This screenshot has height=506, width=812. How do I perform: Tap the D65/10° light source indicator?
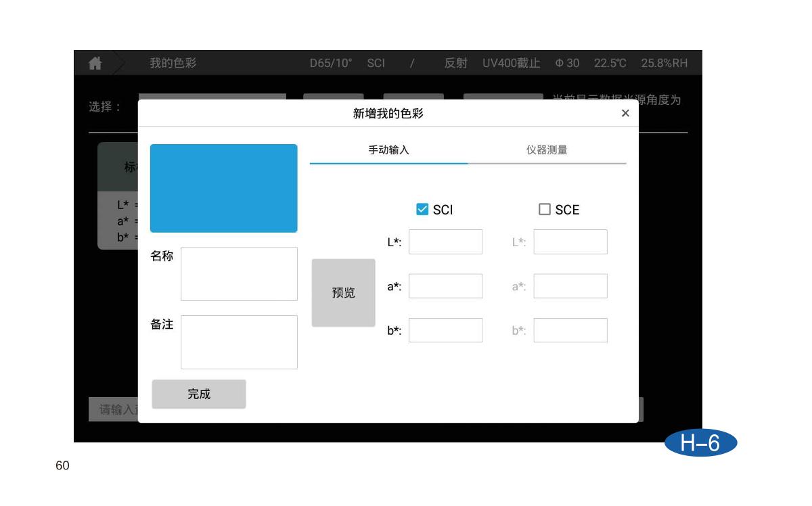coord(331,63)
